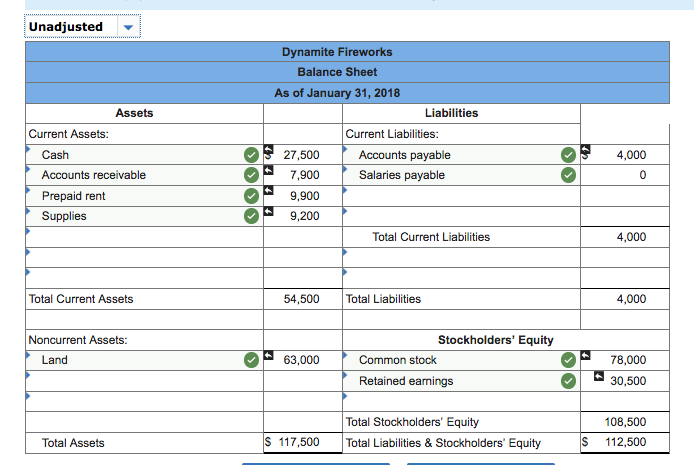694x465 pixels.
Task: Click the Current Assets: label
Action: coord(69,134)
